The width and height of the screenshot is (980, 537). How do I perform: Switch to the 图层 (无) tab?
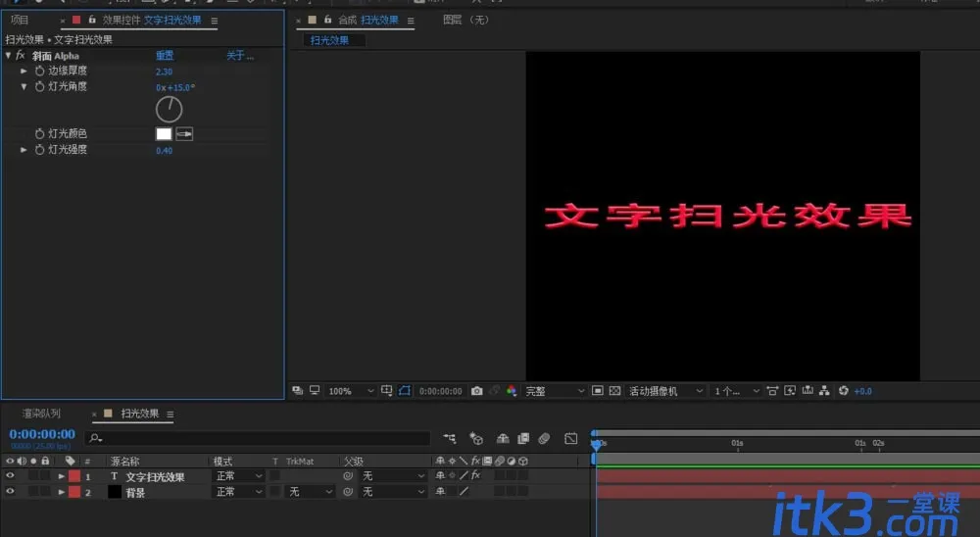pyautogui.click(x=465, y=20)
